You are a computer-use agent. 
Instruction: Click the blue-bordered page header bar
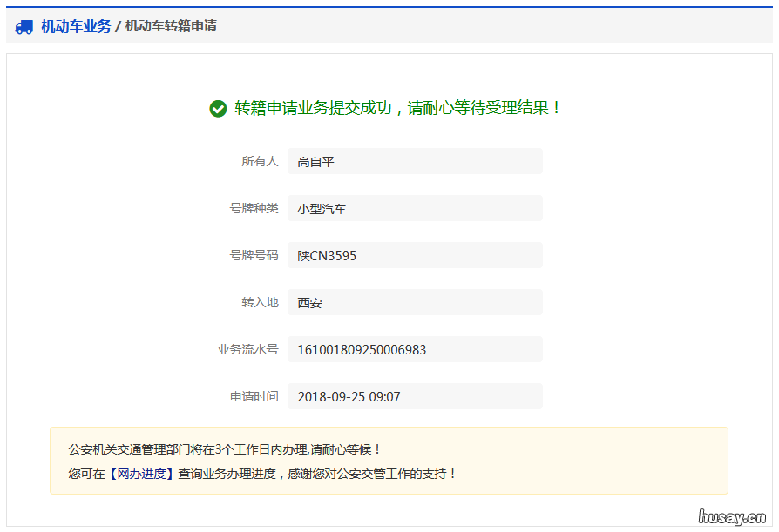(x=389, y=26)
